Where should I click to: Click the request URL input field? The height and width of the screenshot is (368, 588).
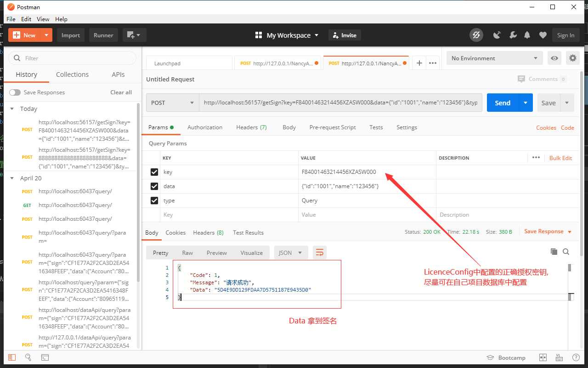pos(340,103)
